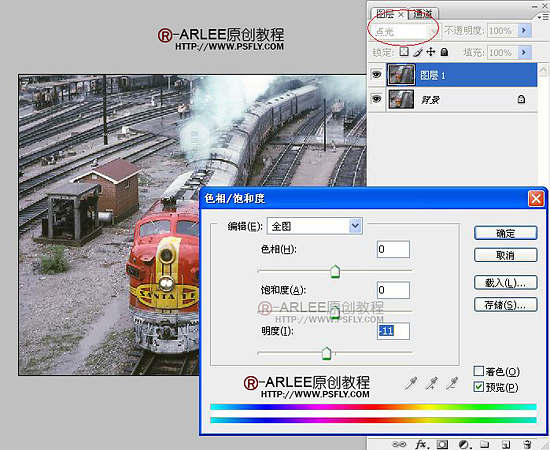This screenshot has height=450, width=550.
Task: Click the 存储(S)... button
Action: pos(505,304)
